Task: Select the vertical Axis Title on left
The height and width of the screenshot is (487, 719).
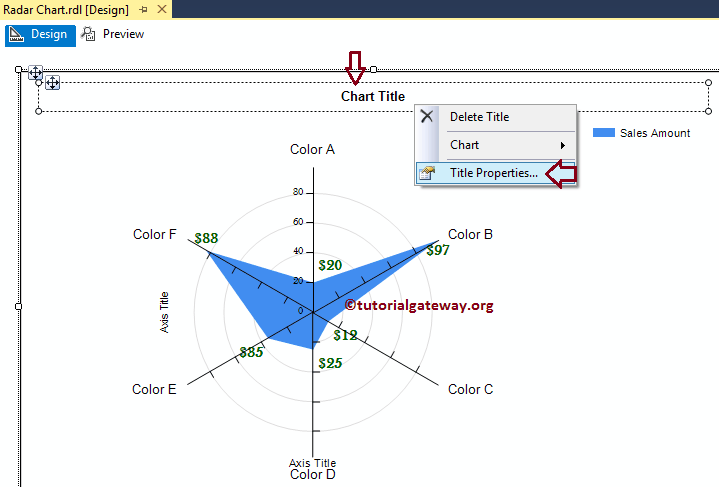Action: pos(164,312)
